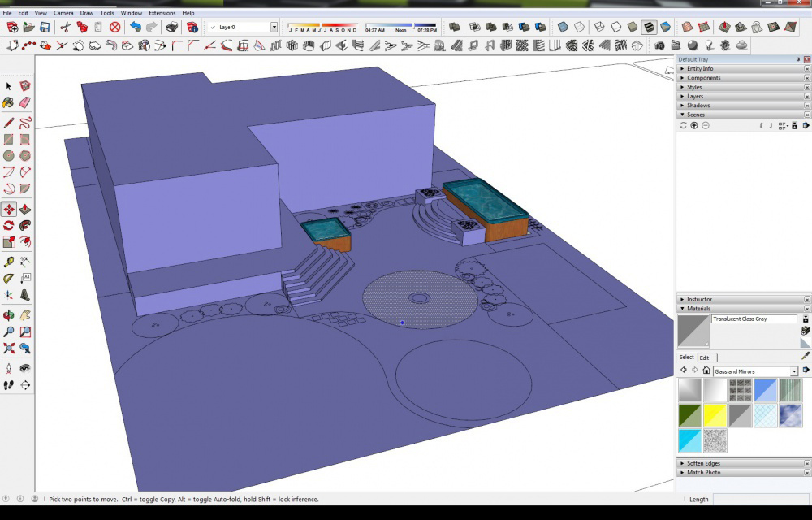The width and height of the screenshot is (812, 520).
Task: Choose the Circle tool
Action: [x=9, y=155]
